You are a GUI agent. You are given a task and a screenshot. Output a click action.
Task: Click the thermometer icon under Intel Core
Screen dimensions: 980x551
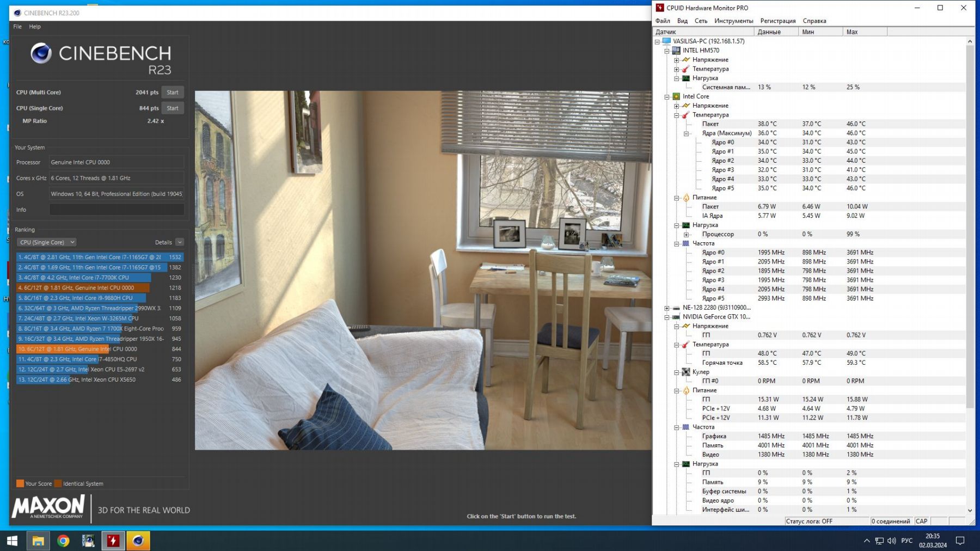tap(686, 115)
